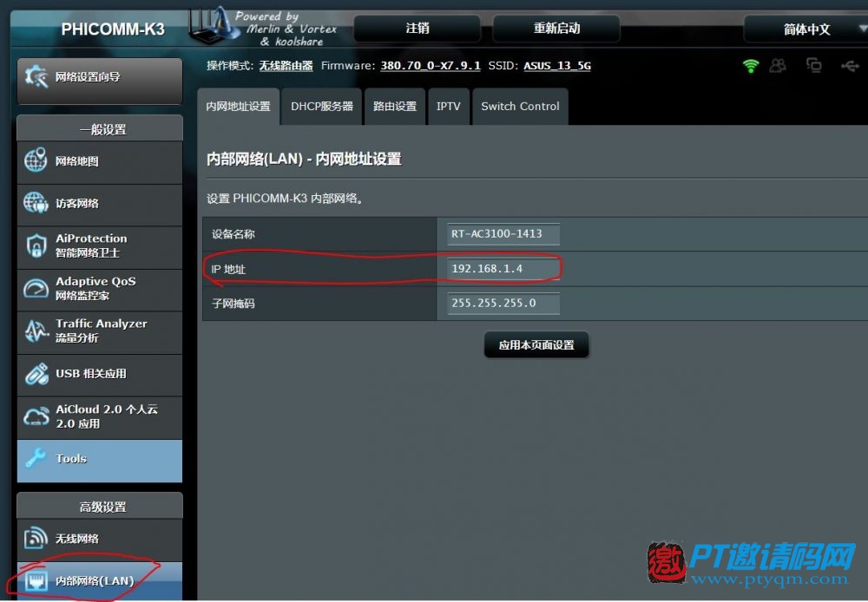Viewport: 868px width, 602px height.
Task: Open 访客网络 in the sidebar menu
Action: 100,204
